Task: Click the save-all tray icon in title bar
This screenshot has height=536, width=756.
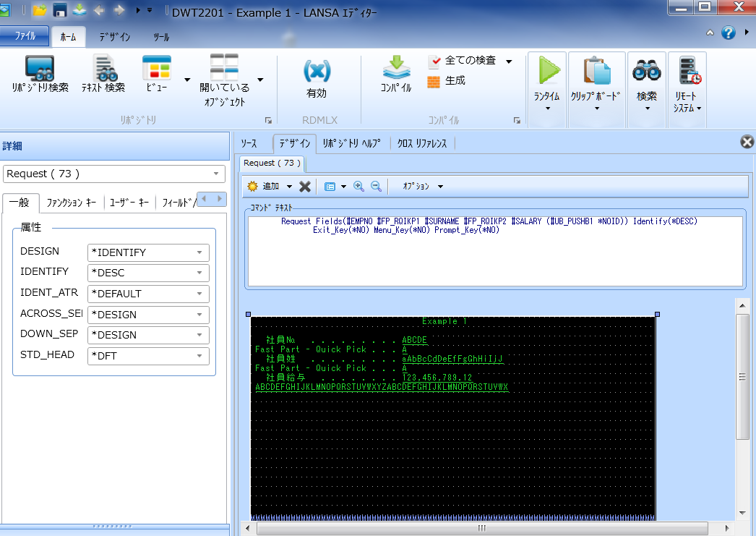Action: click(x=79, y=9)
